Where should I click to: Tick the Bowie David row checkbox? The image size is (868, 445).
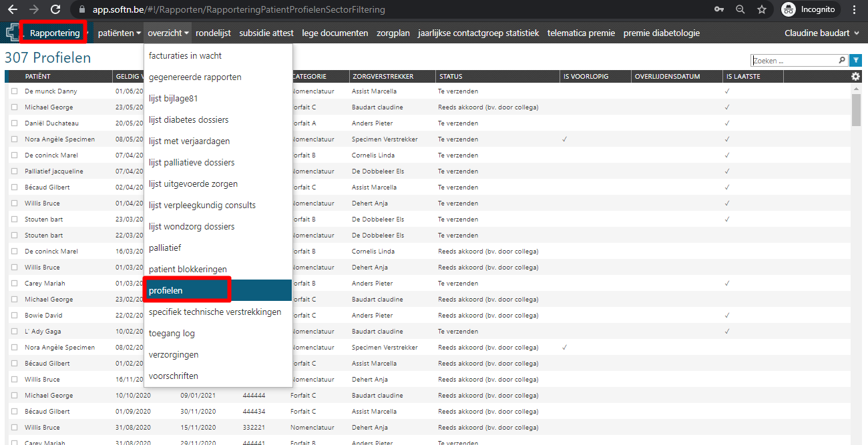tap(14, 316)
